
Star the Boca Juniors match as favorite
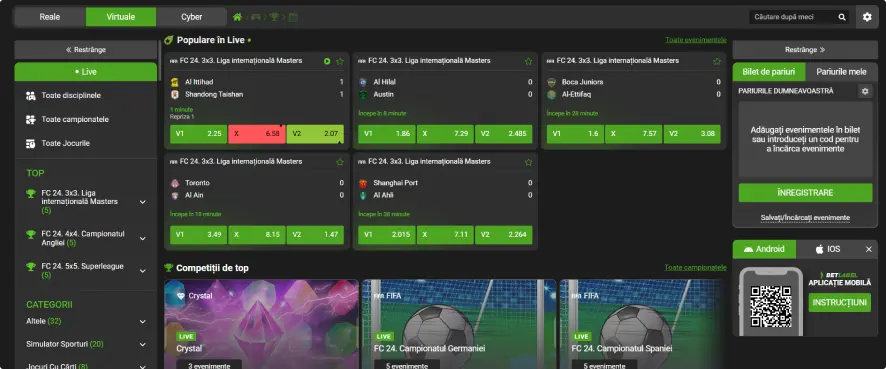(x=716, y=61)
